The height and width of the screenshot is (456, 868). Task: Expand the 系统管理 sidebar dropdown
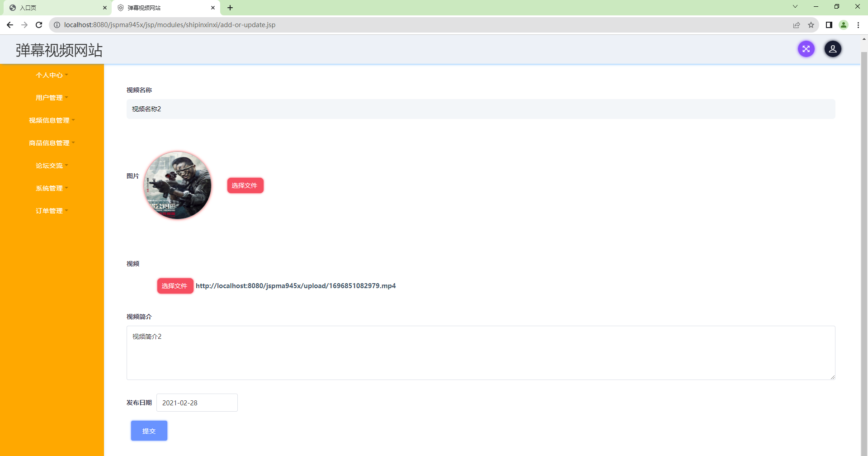pyautogui.click(x=52, y=188)
